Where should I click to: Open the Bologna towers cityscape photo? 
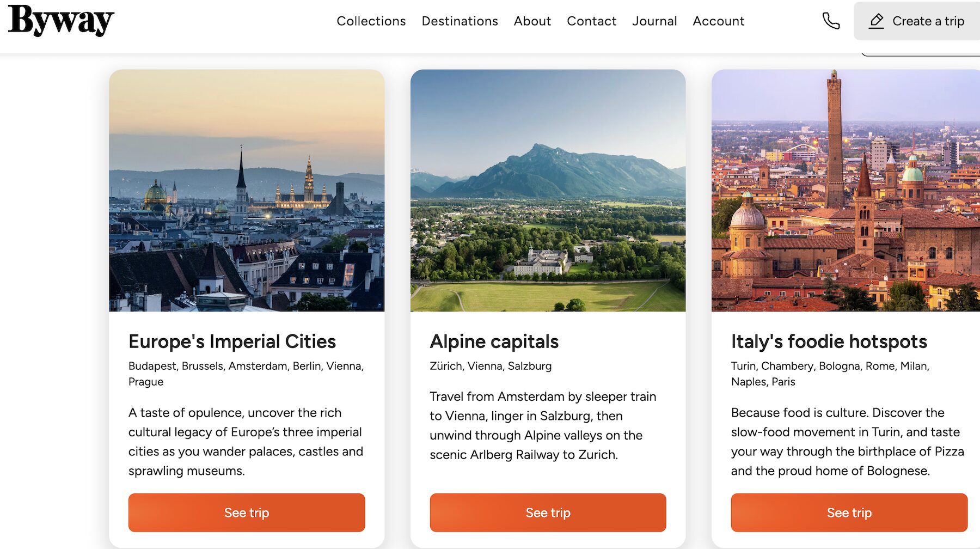coord(846,190)
